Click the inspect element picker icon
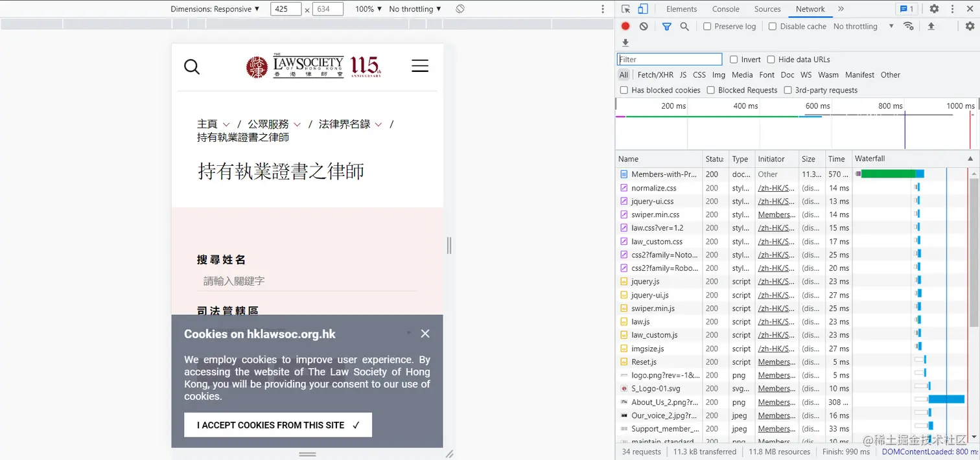Image resolution: width=980 pixels, height=460 pixels. tap(625, 9)
